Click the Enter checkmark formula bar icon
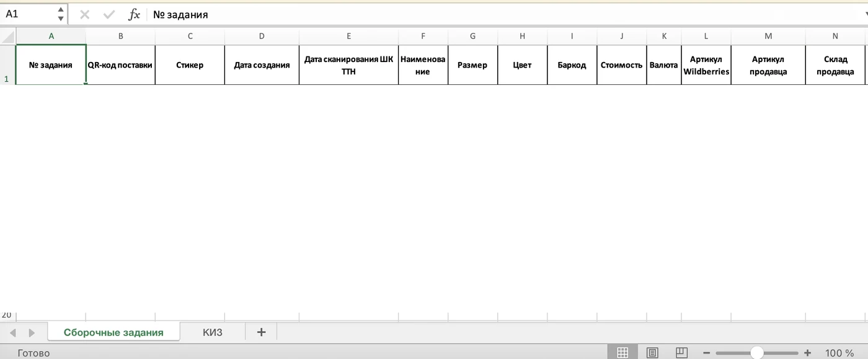This screenshot has width=868, height=359. tap(109, 14)
